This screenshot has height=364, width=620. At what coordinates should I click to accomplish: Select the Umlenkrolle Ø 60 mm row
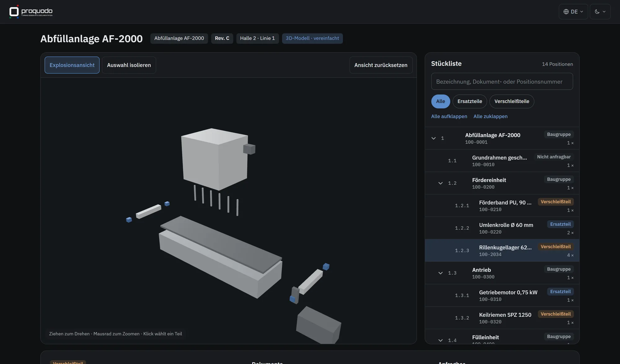pyautogui.click(x=502, y=228)
